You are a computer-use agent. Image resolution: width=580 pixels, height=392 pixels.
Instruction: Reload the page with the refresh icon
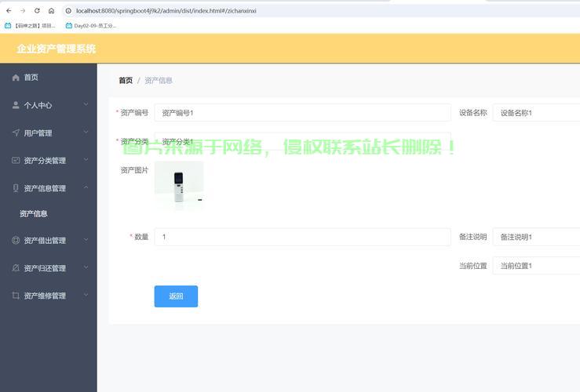click(37, 11)
